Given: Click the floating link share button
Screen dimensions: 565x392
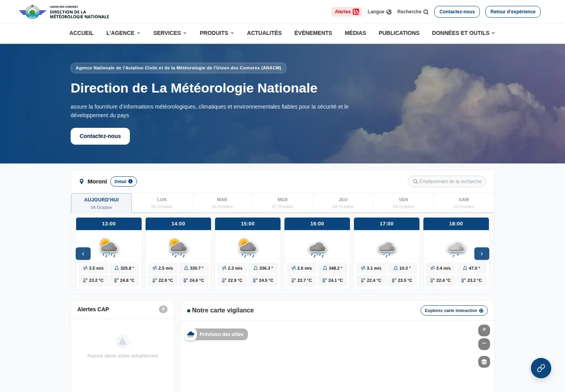Looking at the screenshot, I should pyautogui.click(x=541, y=368).
